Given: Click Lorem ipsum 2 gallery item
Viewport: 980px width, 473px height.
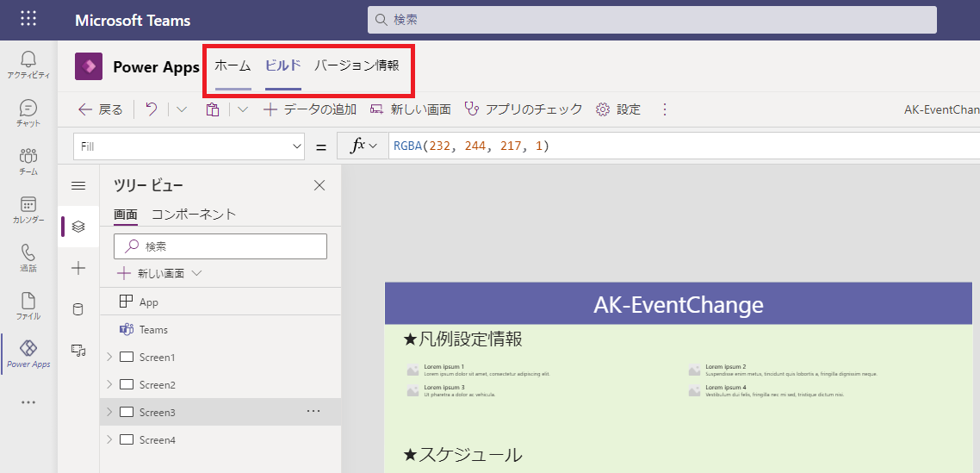Looking at the screenshot, I should click(x=784, y=370).
